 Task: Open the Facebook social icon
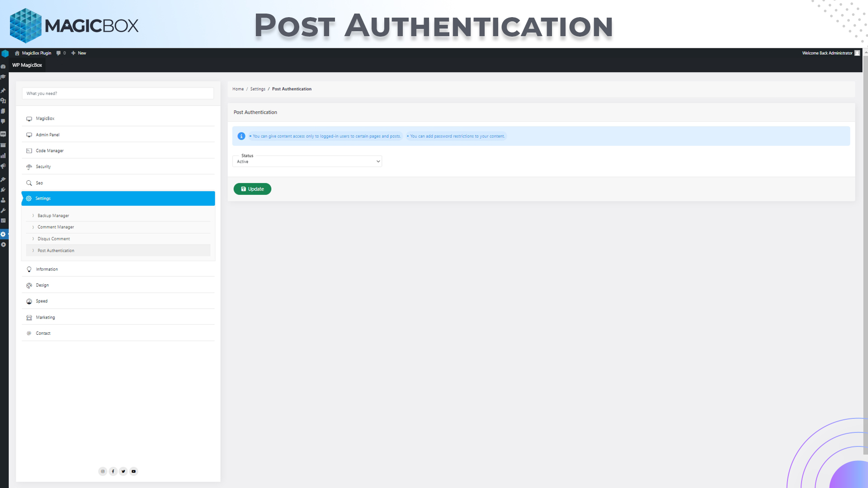(113, 471)
